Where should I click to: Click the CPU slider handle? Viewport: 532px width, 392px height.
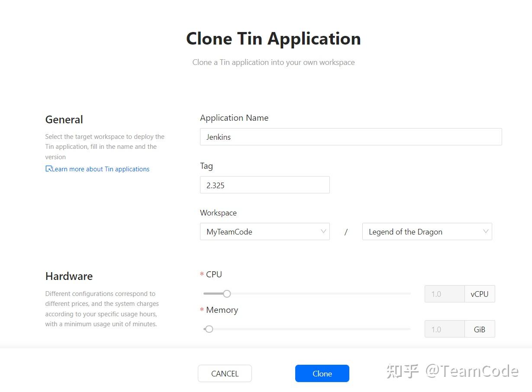coord(227,294)
